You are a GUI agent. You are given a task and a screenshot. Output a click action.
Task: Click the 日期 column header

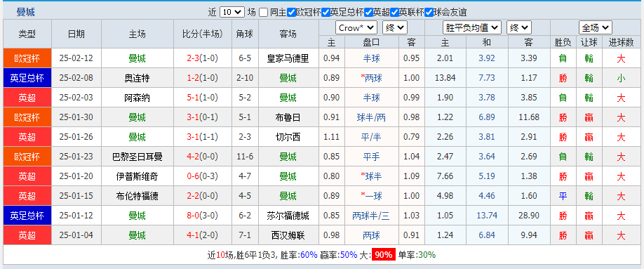coord(76,34)
